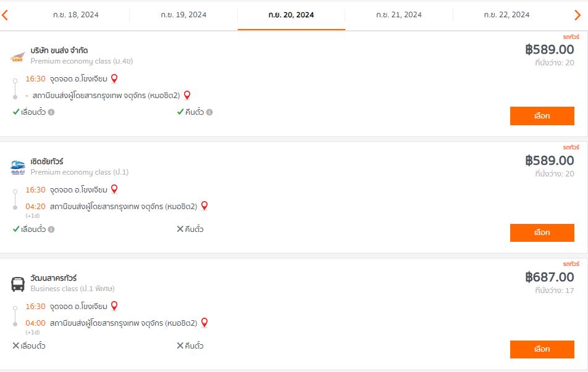Click the previous dates left arrow
Image resolution: width=588 pixels, height=372 pixels.
5,15
